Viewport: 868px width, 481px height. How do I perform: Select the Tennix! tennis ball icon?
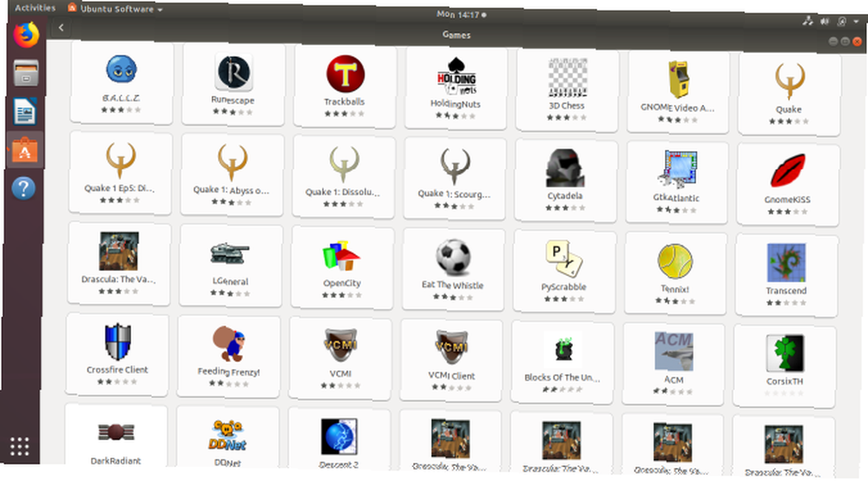point(675,261)
